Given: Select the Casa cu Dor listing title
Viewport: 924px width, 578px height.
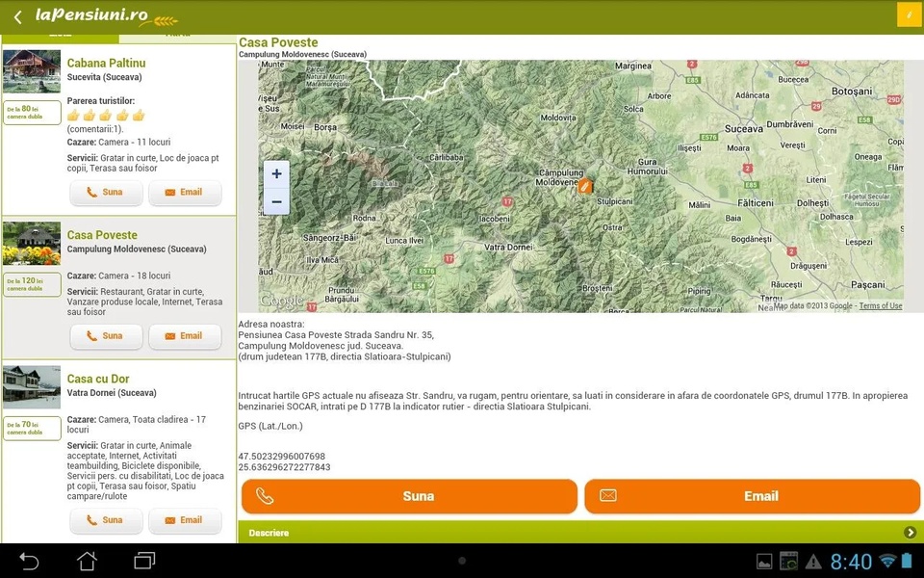Looking at the screenshot, I should (98, 379).
